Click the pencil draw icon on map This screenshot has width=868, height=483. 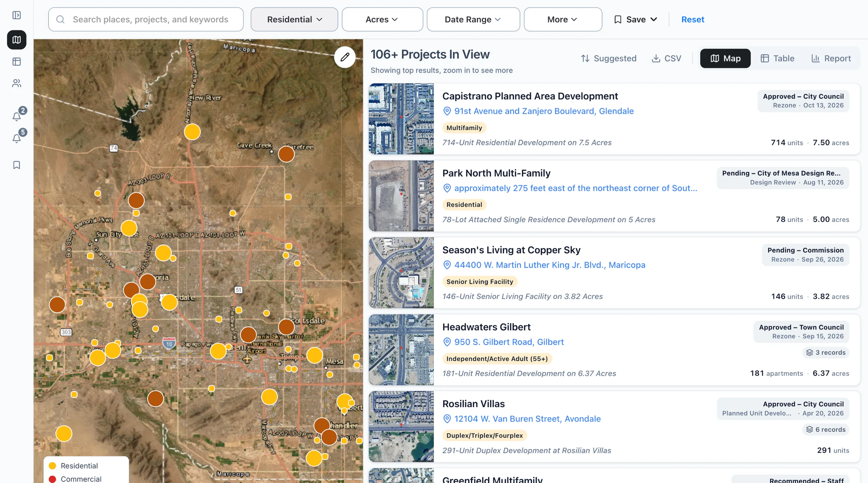coord(345,57)
